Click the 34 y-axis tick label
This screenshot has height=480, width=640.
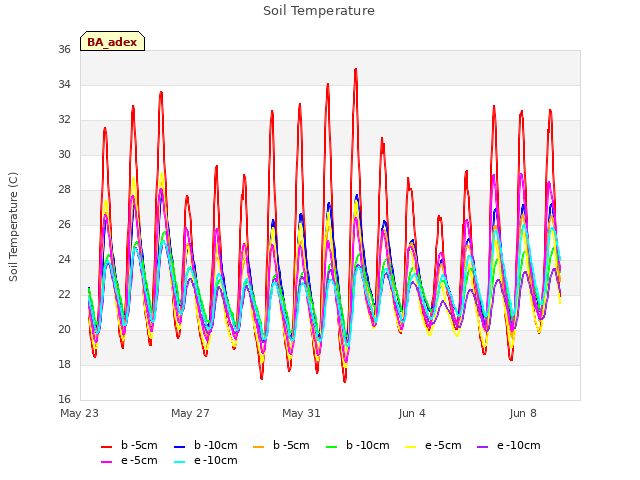point(64,85)
